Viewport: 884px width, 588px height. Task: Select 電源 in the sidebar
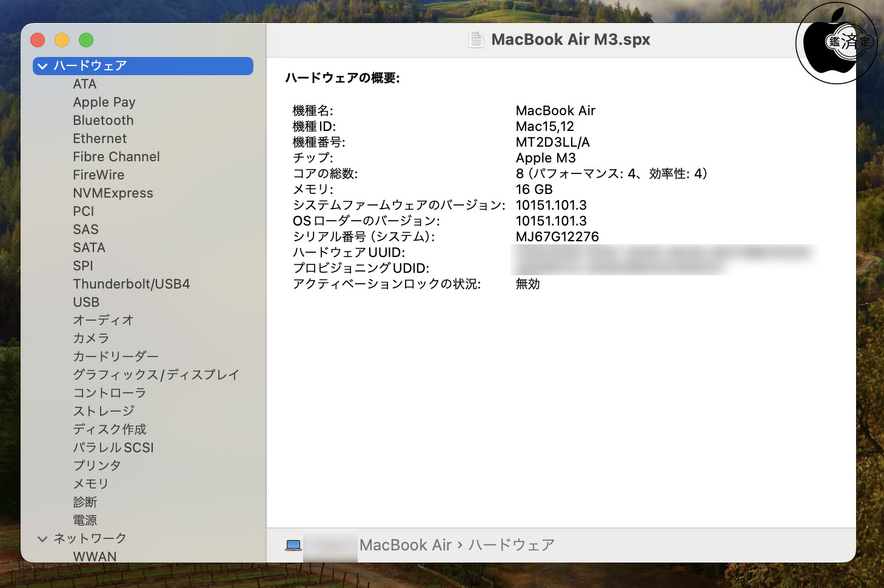click(x=85, y=520)
